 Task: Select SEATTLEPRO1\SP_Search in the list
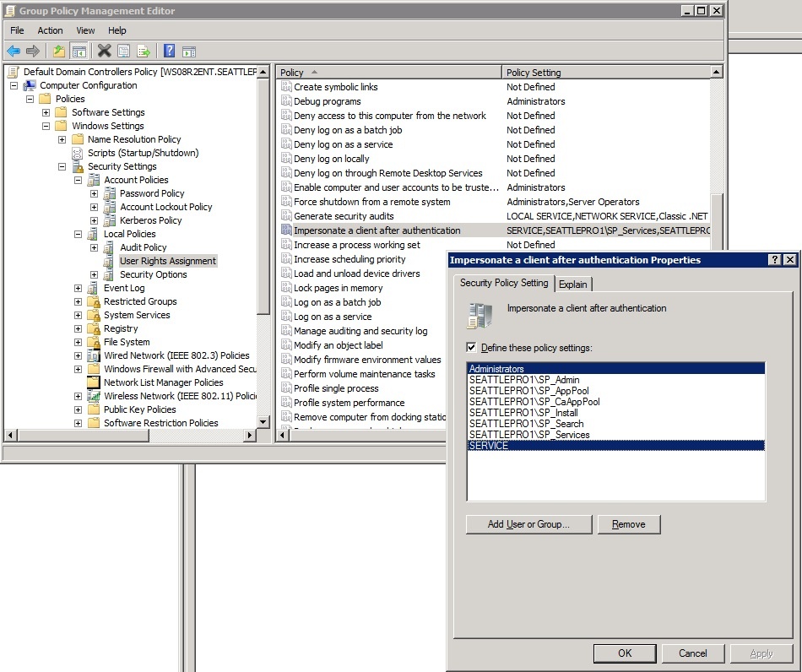click(x=526, y=424)
